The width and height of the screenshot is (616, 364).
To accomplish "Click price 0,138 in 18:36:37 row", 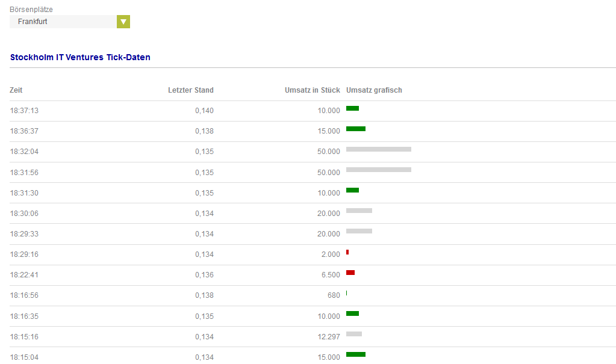I will [204, 131].
